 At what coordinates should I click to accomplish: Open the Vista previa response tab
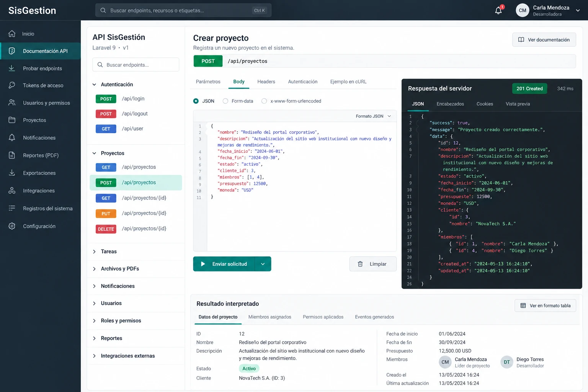(518, 104)
